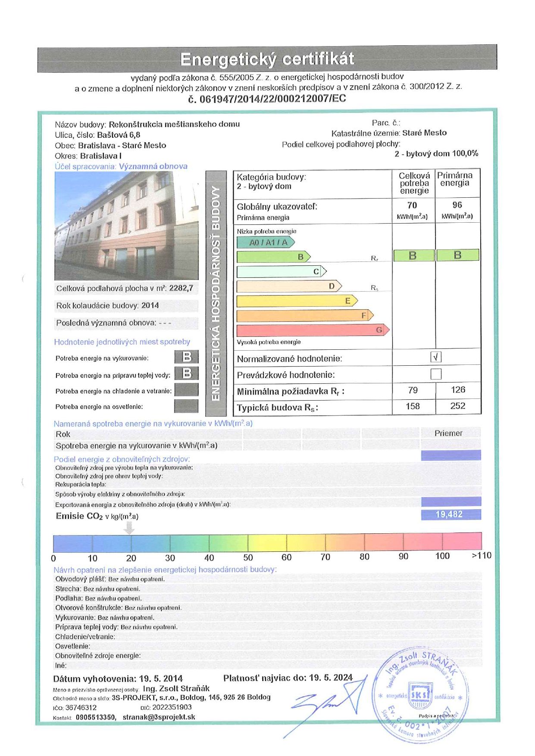
Task: Click the Energetický certifikát title banner
Action: (x=267, y=59)
